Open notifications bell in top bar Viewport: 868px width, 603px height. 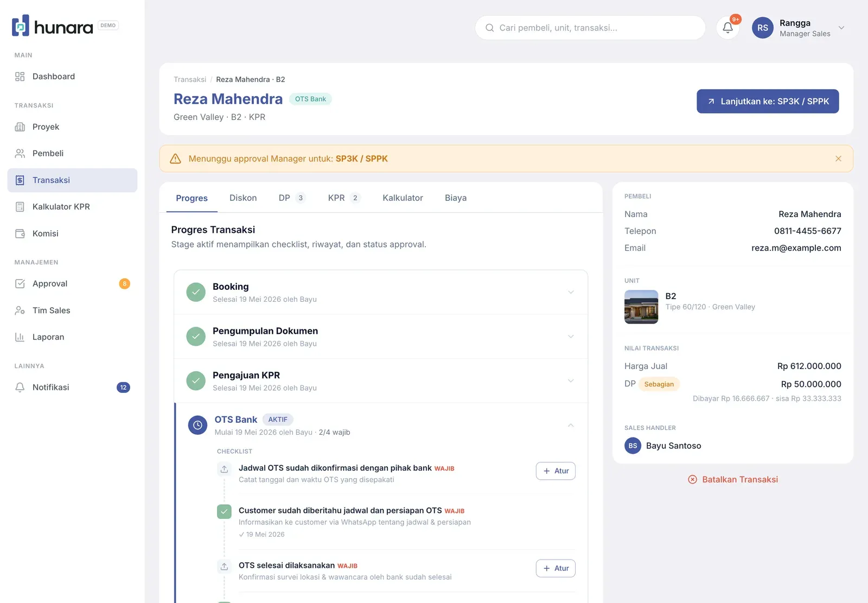pos(728,28)
